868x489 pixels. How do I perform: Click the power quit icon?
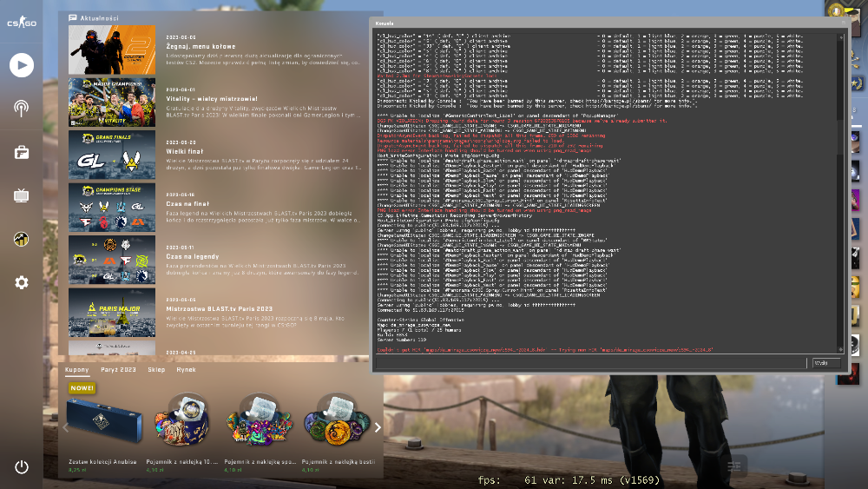pyautogui.click(x=22, y=467)
